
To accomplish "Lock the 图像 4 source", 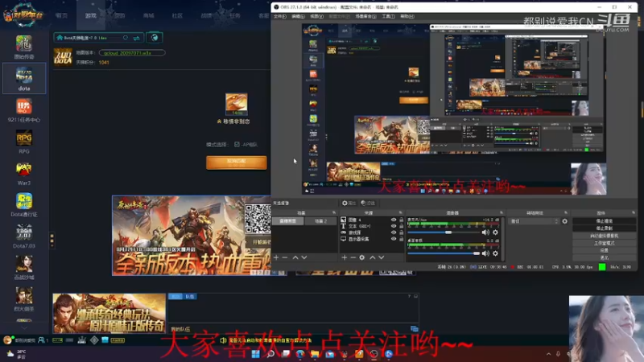I will click(x=401, y=220).
